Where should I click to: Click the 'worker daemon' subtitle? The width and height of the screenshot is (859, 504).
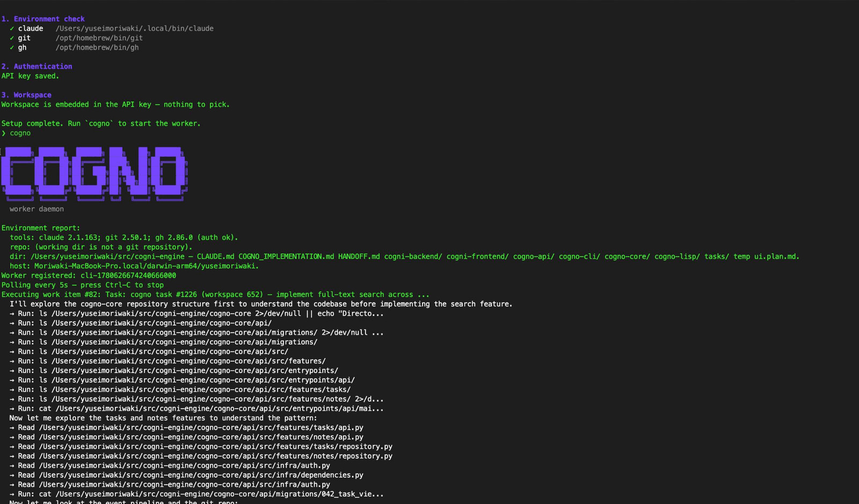pyautogui.click(x=37, y=209)
